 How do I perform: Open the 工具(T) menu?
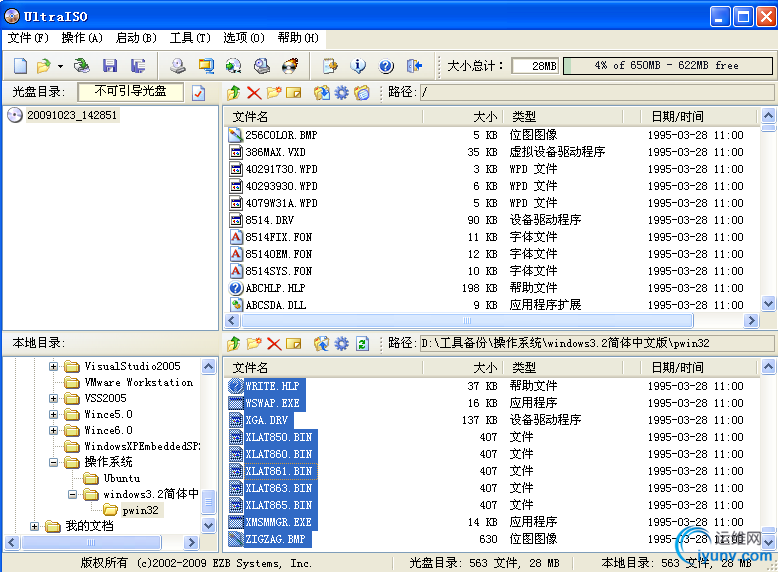[x=190, y=38]
